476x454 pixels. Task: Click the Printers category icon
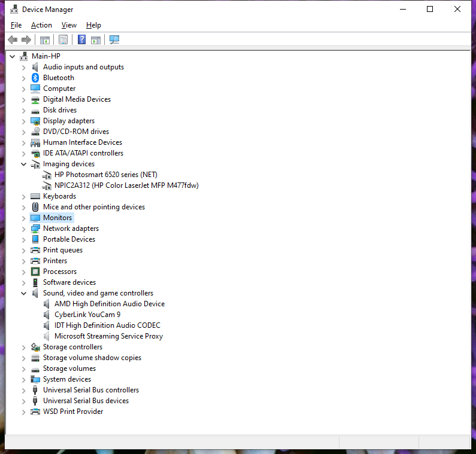[35, 261]
